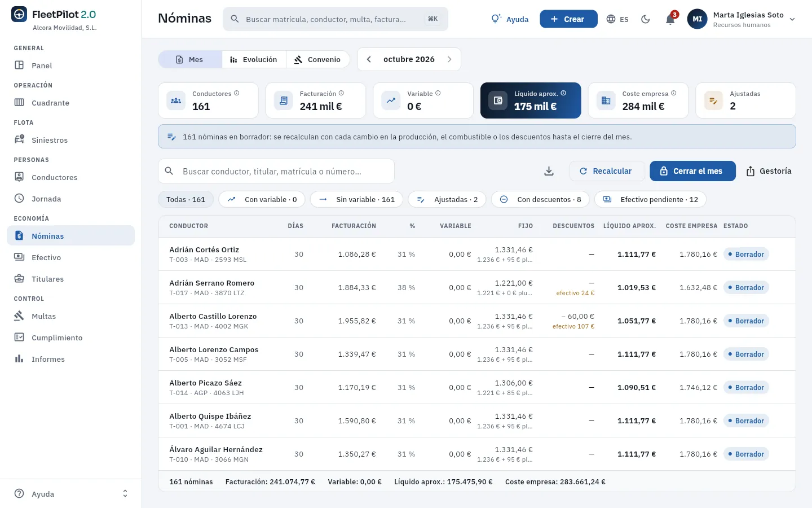
Task: Open Cuadrante in the sidebar
Action: 71,103
